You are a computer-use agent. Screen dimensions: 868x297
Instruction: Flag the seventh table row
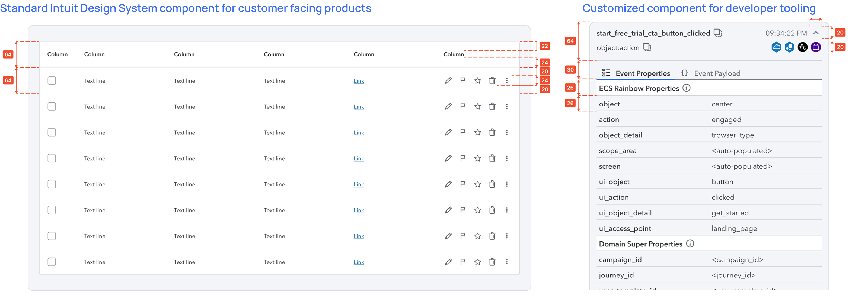tap(463, 236)
